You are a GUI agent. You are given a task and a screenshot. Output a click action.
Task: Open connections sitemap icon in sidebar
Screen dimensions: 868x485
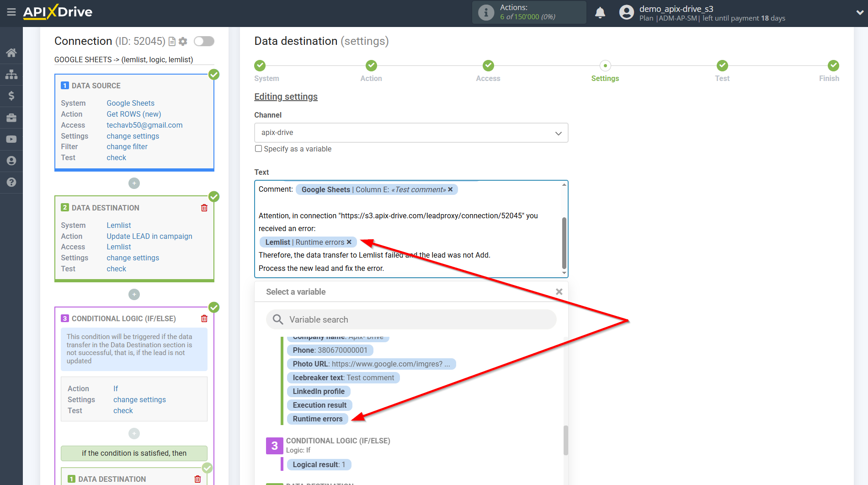[11, 74]
